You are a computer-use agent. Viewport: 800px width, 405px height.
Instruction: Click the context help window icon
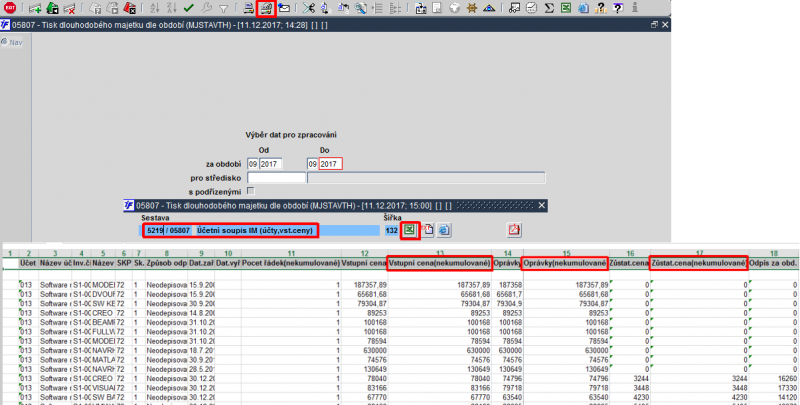pyautogui.click(x=618, y=8)
